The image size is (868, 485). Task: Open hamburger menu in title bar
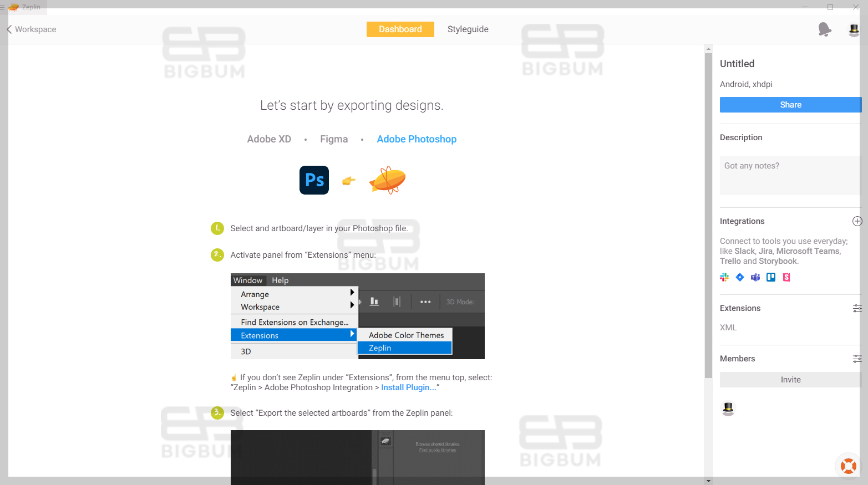pyautogui.click(x=2, y=7)
